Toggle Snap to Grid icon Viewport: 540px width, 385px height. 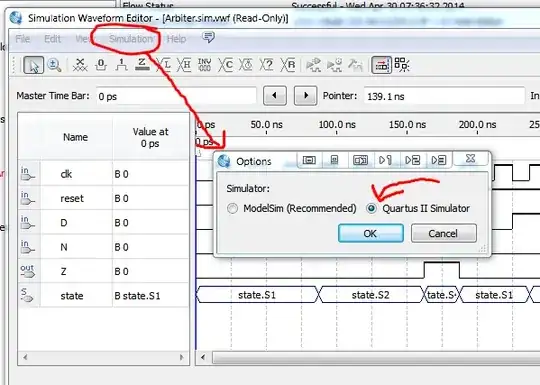(x=381, y=65)
